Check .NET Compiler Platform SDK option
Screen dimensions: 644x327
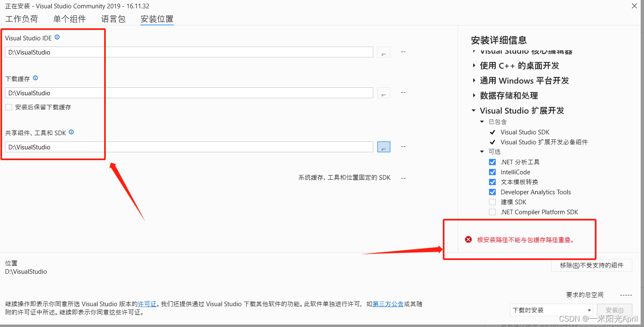tap(492, 212)
